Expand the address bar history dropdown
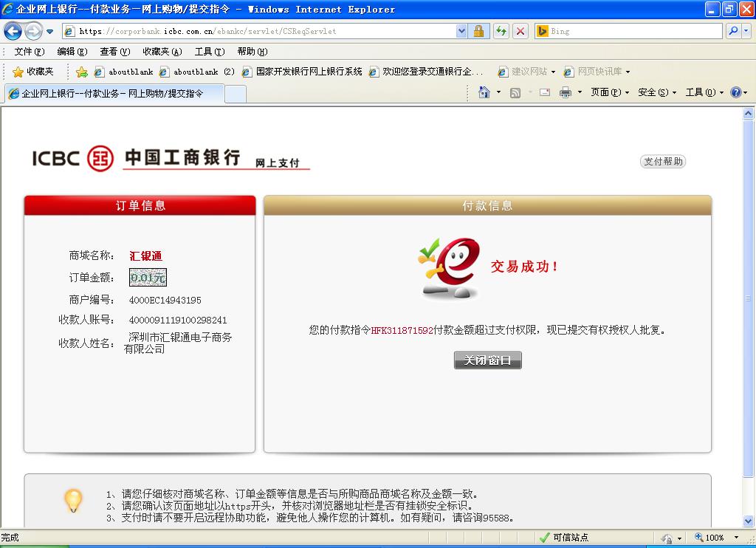The width and height of the screenshot is (756, 548). tap(461, 31)
